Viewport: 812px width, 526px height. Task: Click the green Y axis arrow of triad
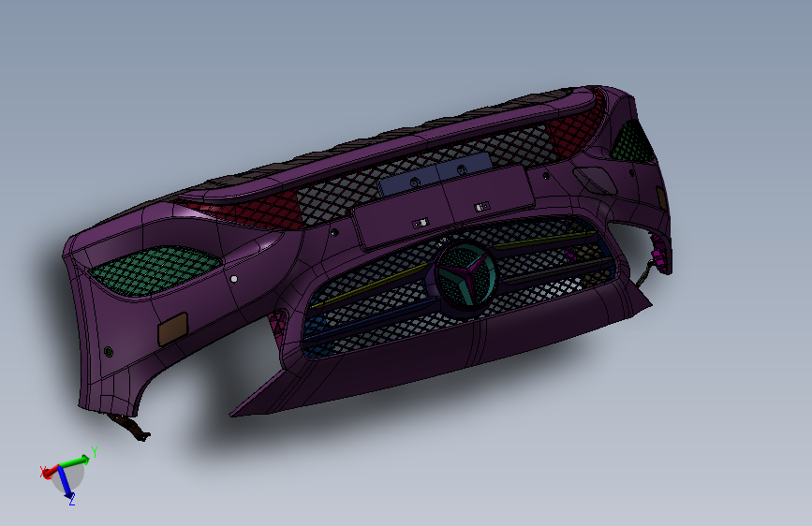click(x=76, y=460)
